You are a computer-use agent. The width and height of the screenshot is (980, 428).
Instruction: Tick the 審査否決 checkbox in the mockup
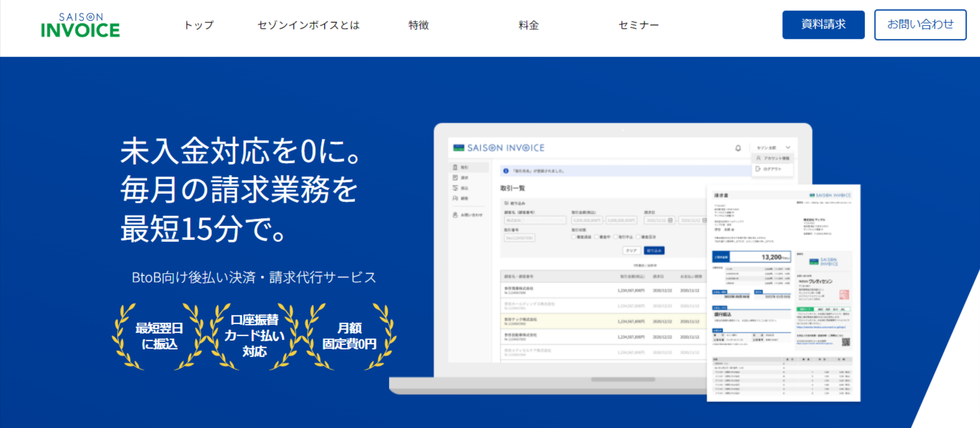(x=638, y=237)
